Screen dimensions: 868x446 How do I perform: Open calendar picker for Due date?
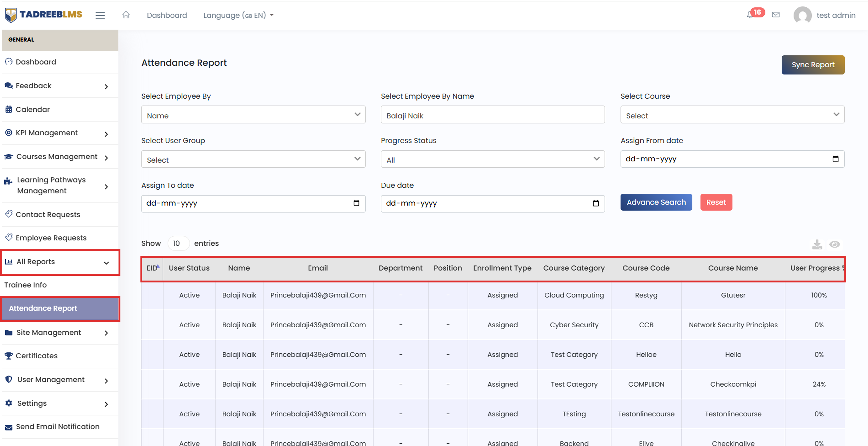[x=596, y=203]
